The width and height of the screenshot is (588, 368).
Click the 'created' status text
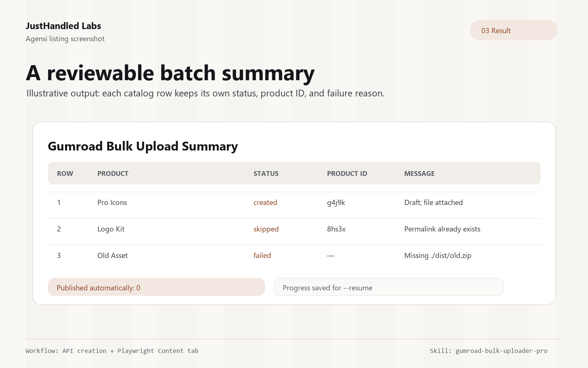click(x=265, y=202)
